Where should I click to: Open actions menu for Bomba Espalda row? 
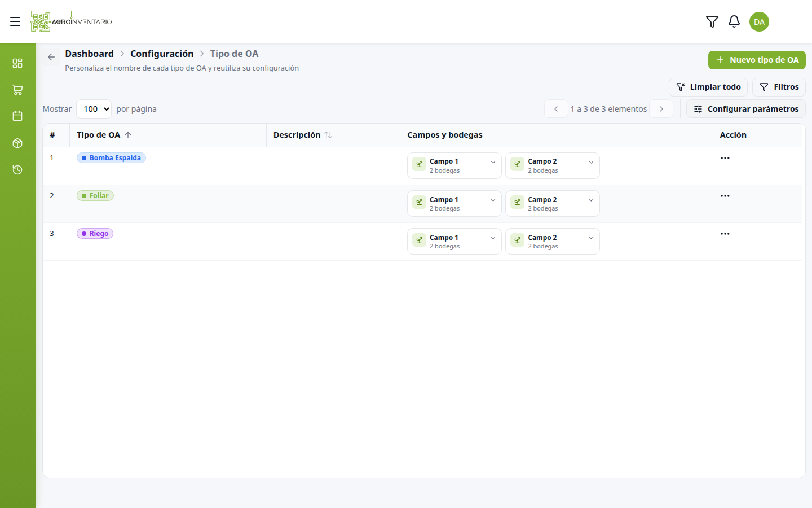(x=725, y=158)
